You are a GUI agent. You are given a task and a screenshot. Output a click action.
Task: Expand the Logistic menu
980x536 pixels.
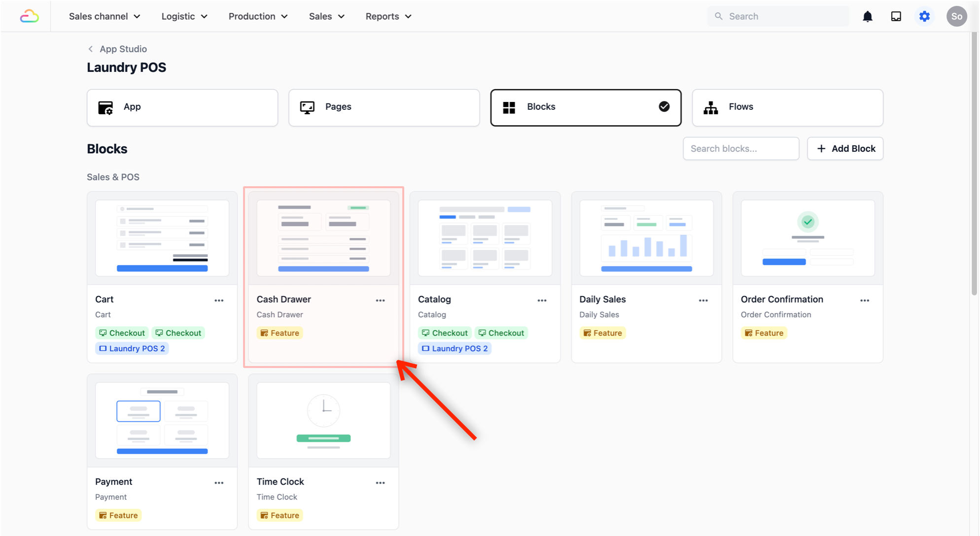click(184, 16)
